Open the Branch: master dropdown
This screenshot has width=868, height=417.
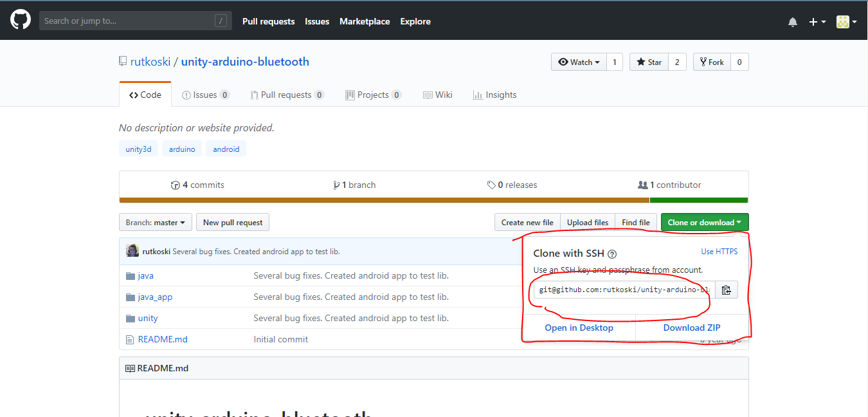click(156, 223)
